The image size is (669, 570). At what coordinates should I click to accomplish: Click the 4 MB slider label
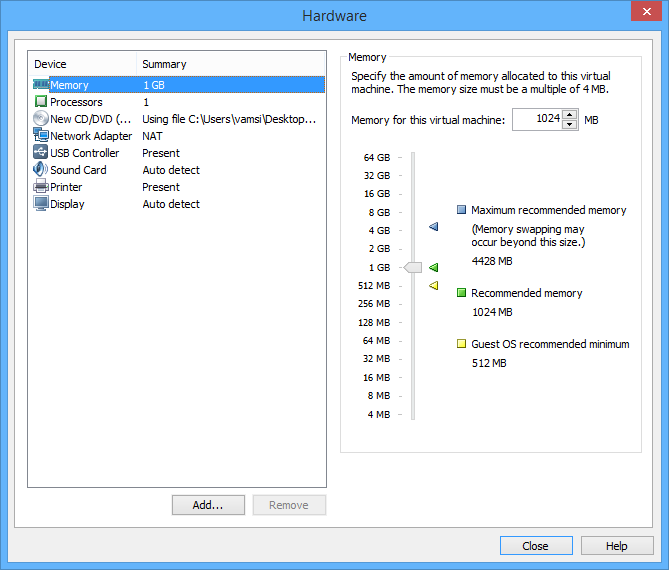378,414
